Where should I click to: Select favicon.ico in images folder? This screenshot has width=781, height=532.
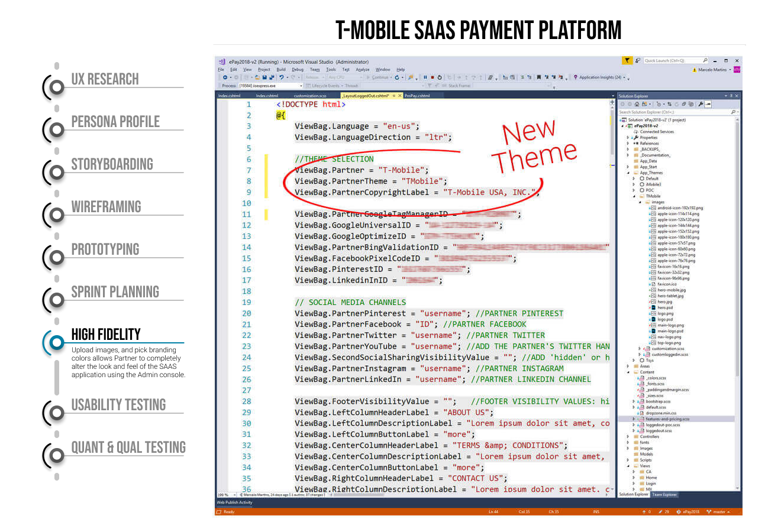[x=667, y=284]
